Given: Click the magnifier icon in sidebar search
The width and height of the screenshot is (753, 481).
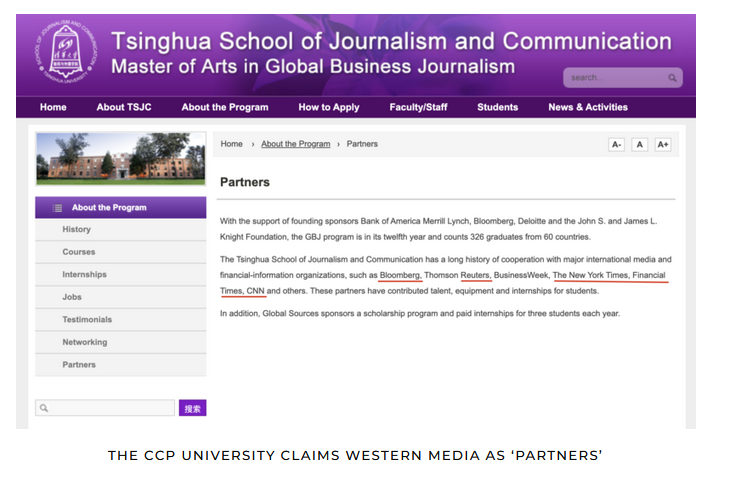Looking at the screenshot, I should (44, 408).
